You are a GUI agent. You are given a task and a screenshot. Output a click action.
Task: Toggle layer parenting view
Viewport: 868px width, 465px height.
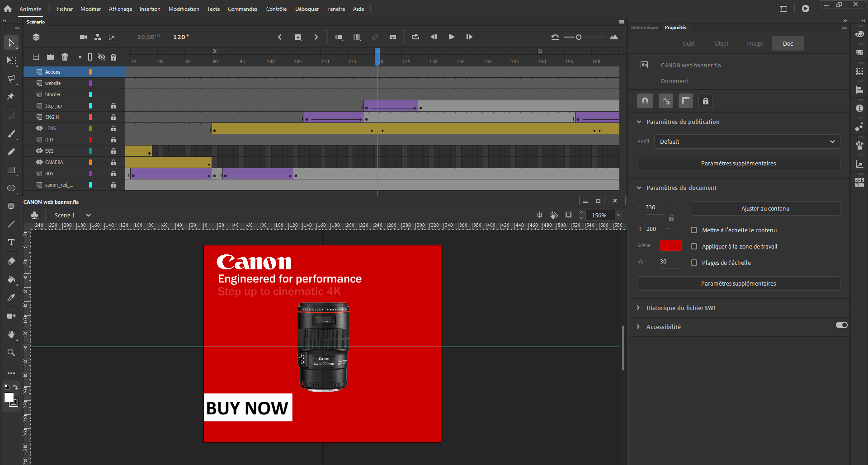point(97,37)
